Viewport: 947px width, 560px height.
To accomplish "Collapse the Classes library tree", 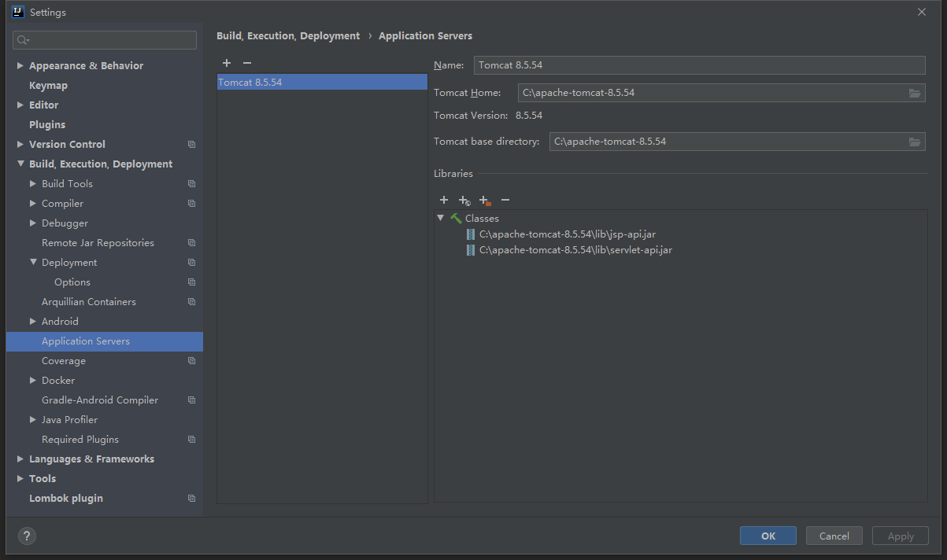I will point(441,219).
